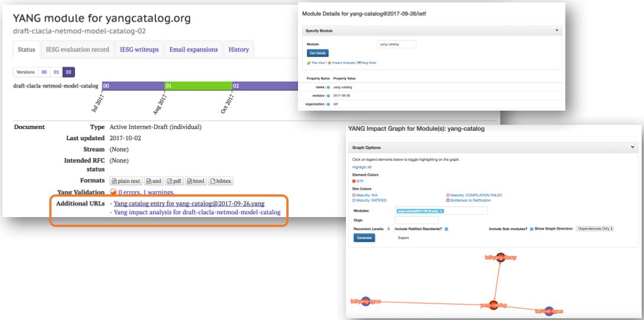Open the Show Graph Direction dropdown

[x=595, y=228]
